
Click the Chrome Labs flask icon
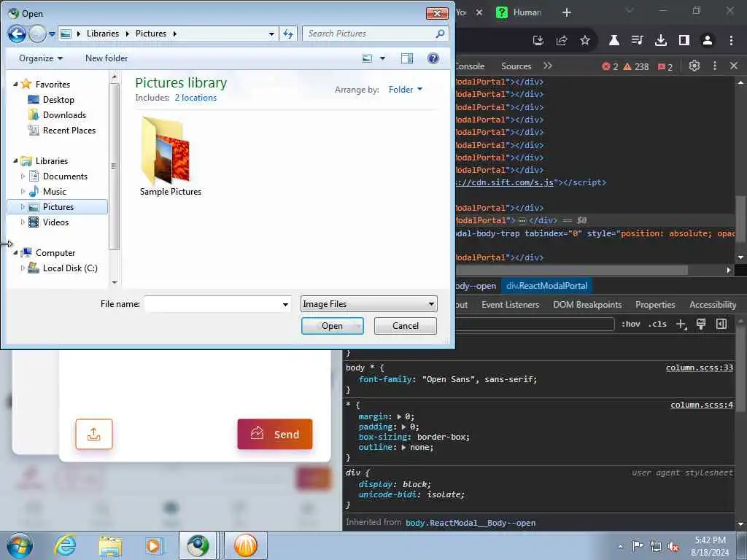(614, 41)
